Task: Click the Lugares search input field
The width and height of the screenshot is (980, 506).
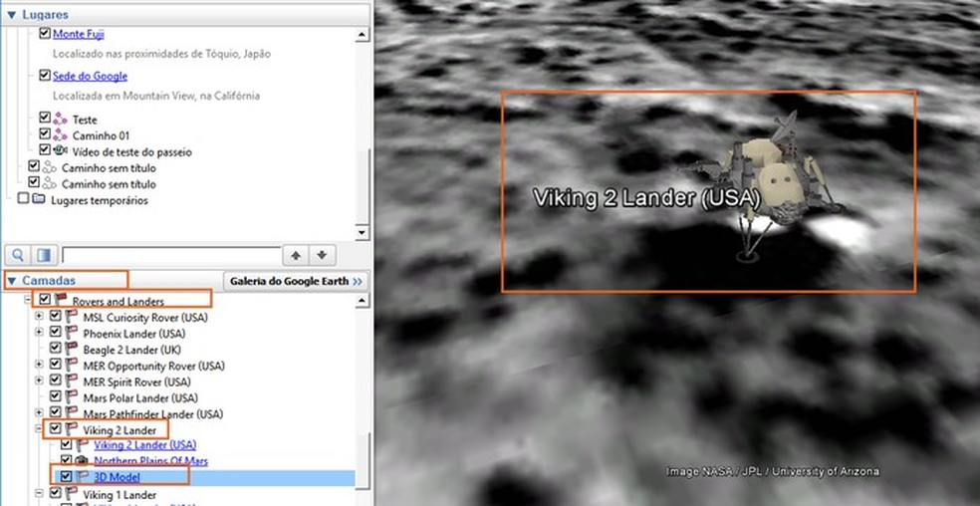Action: pyautogui.click(x=171, y=255)
